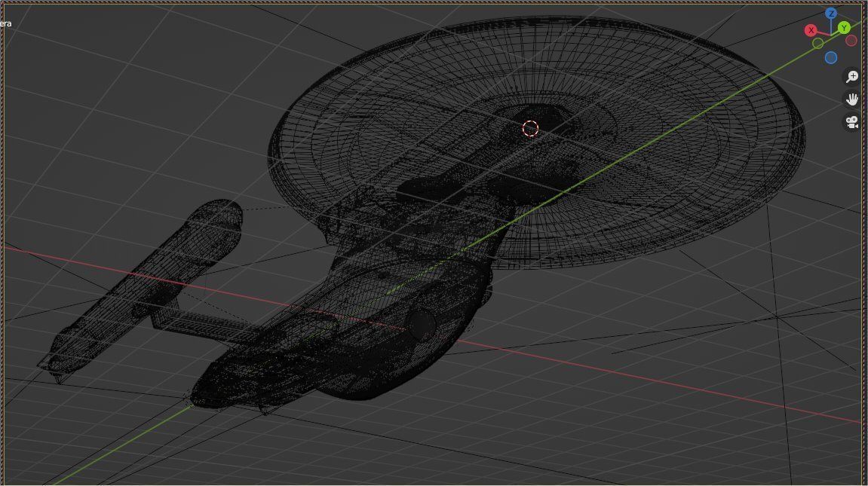Click the blue Z axis gizmo ball
The image size is (868, 486).
click(831, 14)
